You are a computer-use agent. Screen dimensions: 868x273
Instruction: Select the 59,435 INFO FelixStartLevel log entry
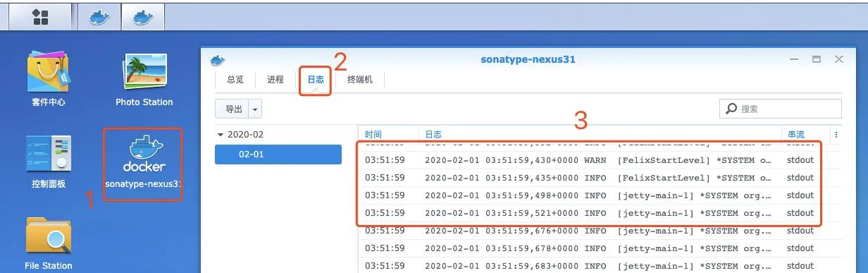tap(600, 178)
